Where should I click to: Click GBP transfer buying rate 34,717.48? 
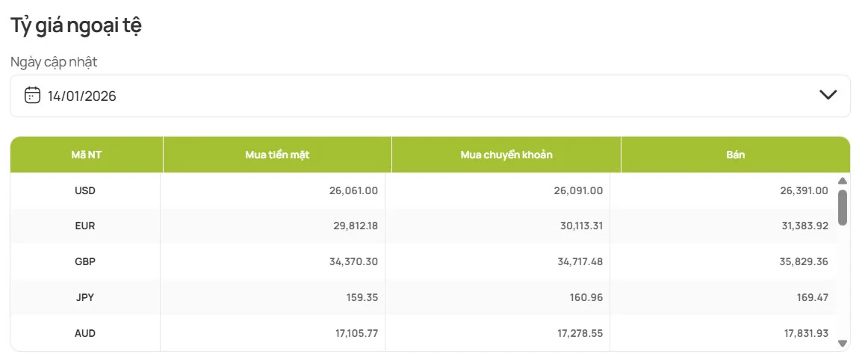click(577, 262)
